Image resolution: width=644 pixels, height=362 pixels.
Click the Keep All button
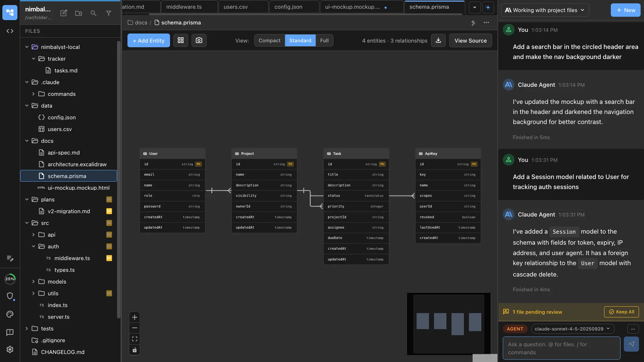(621, 312)
